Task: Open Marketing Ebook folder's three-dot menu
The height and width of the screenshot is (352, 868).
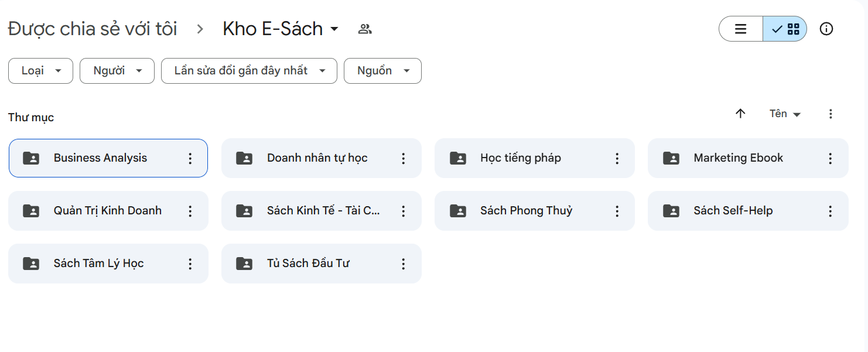Action: 829,158
